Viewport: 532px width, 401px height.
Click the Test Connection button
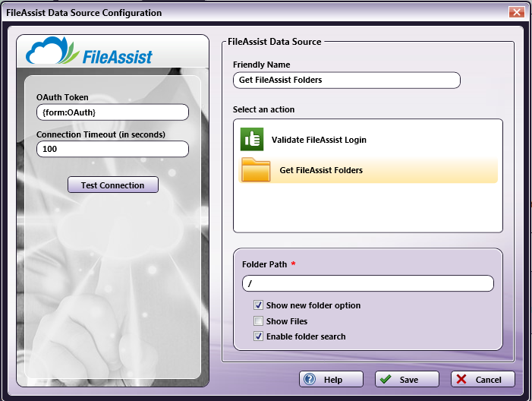113,185
